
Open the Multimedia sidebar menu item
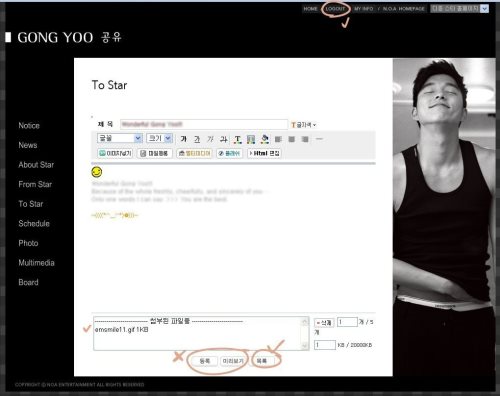pyautogui.click(x=36, y=263)
